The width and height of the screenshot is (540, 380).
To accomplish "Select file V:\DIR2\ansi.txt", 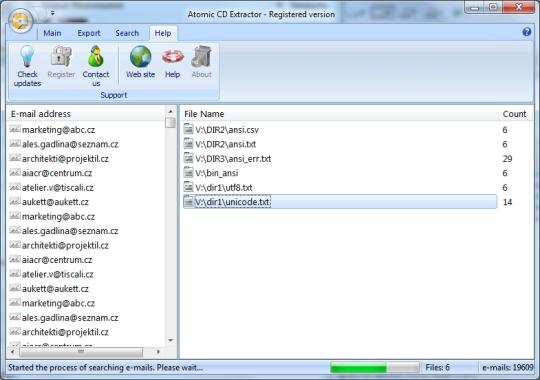I will pyautogui.click(x=226, y=144).
